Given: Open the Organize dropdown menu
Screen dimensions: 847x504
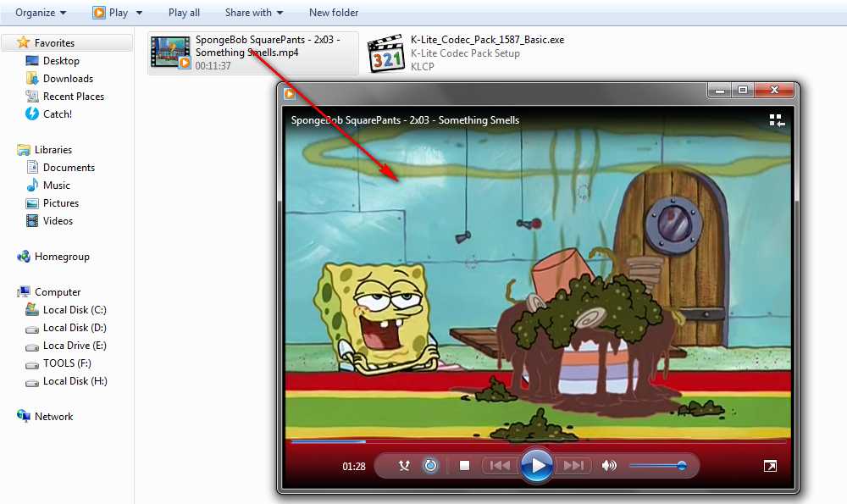Looking at the screenshot, I should click(x=41, y=13).
